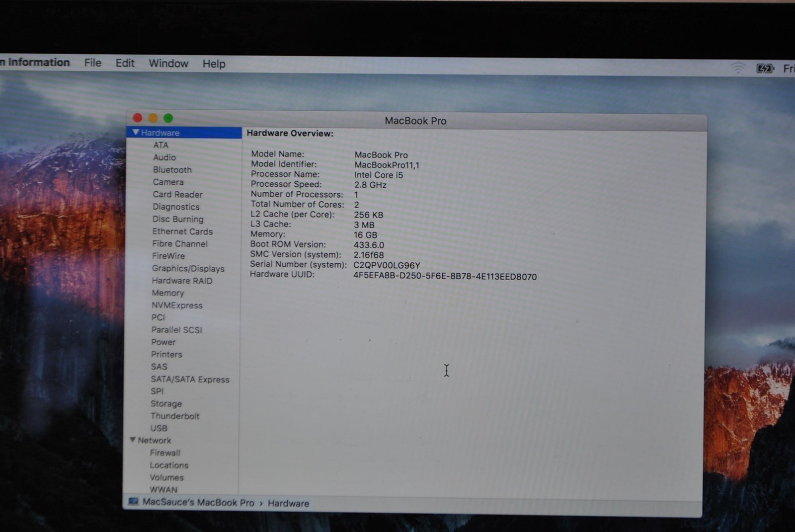Select Locations under Network
Screen dimensions: 795x532
click(x=169, y=465)
